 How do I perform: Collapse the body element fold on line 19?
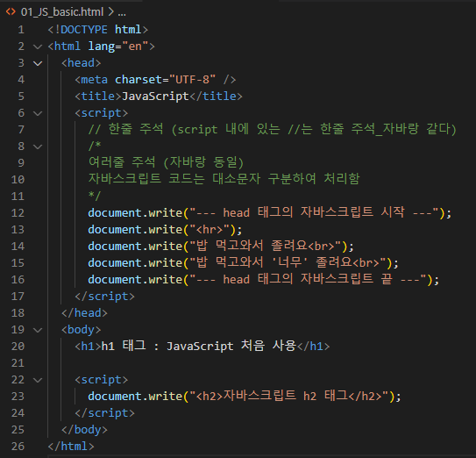[38, 330]
